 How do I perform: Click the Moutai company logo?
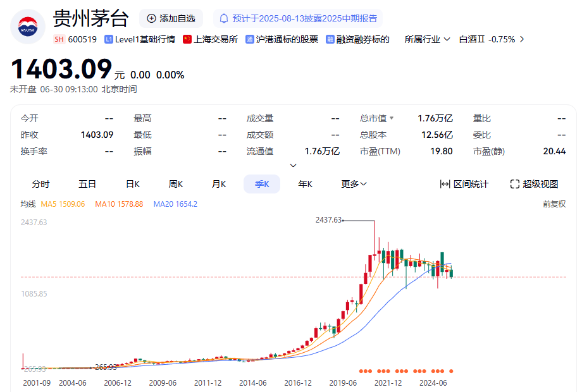coord(28,27)
